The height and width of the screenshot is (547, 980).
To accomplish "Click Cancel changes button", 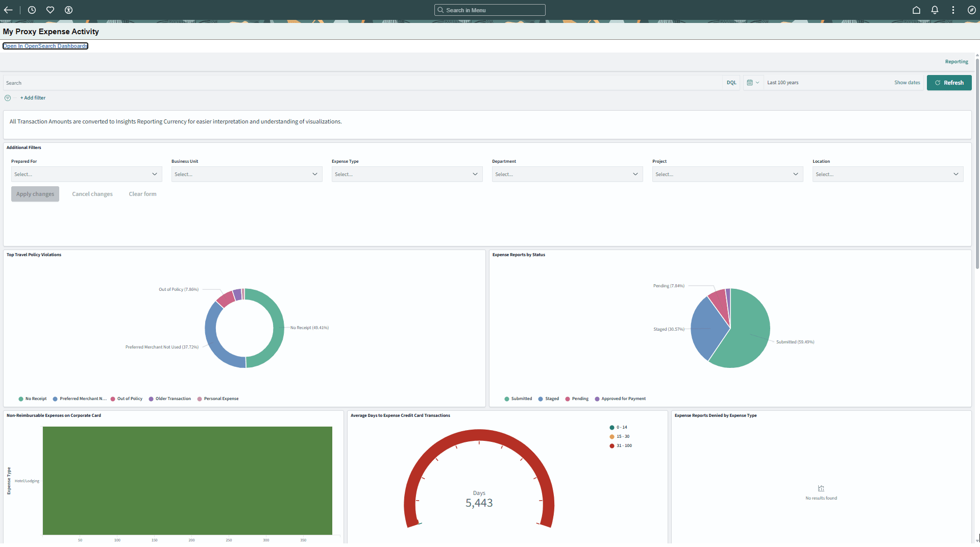I will point(92,194).
